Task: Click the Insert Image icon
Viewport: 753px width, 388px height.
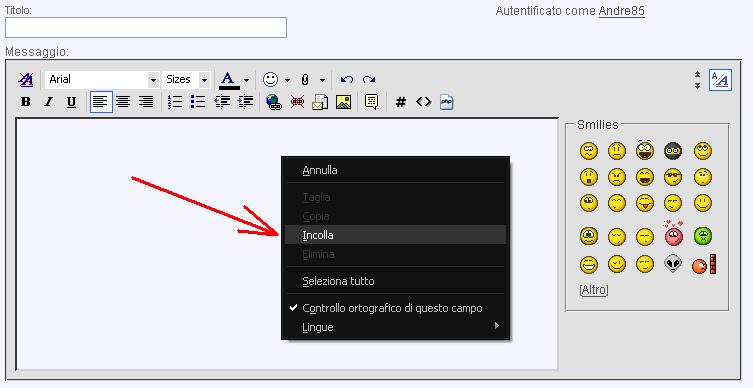Action: pos(343,102)
